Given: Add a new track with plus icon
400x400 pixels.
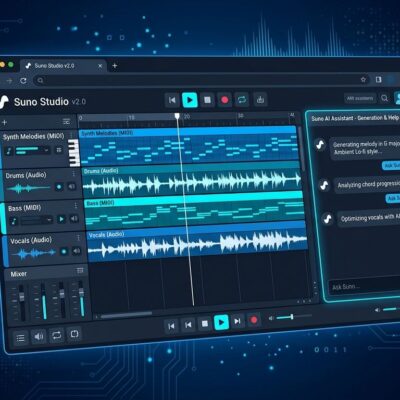Looking at the screenshot, I should tap(4, 123).
